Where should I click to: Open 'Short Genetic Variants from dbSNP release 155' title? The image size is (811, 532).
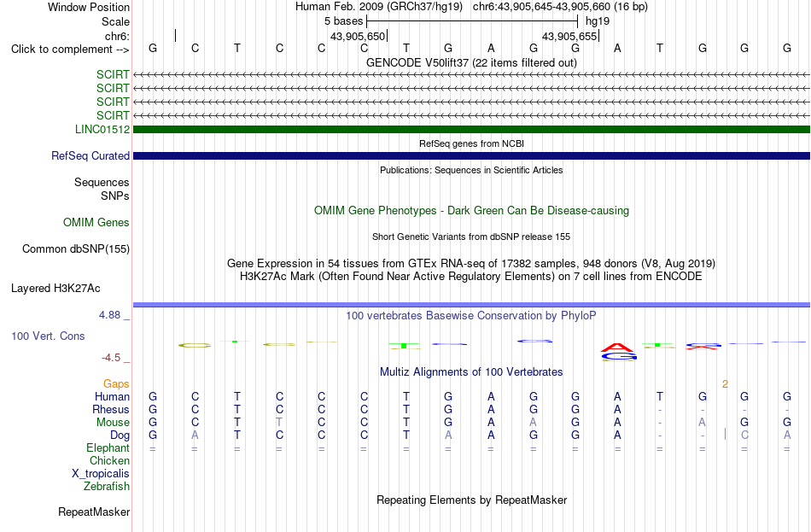pos(471,237)
